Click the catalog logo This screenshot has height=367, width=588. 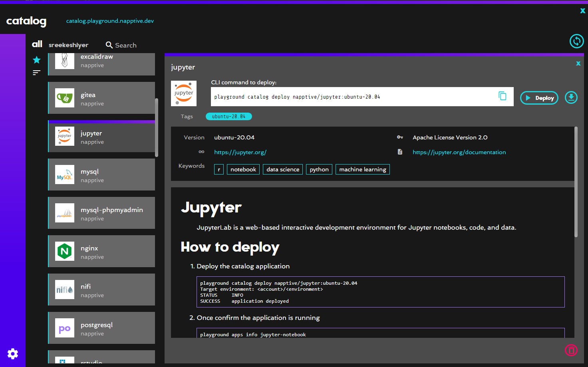(x=26, y=21)
